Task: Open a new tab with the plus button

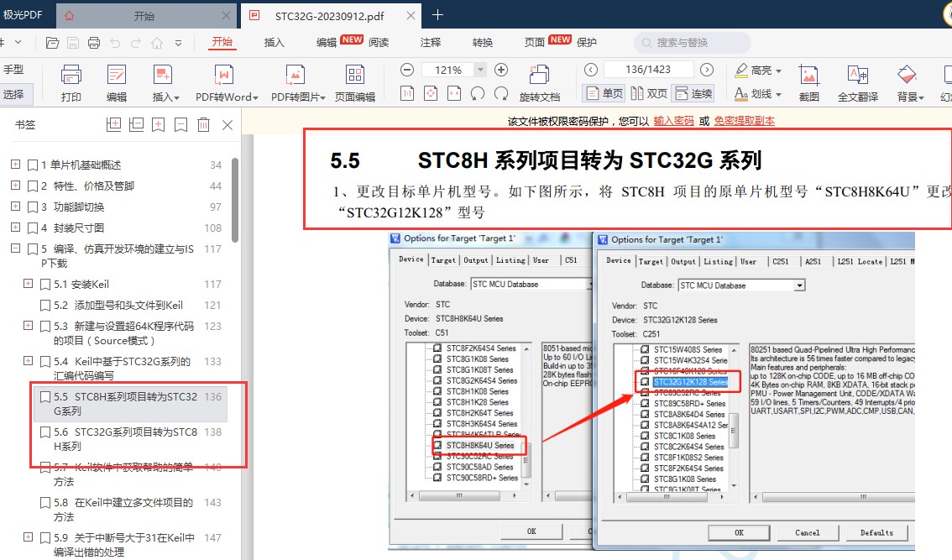Action: (x=437, y=15)
